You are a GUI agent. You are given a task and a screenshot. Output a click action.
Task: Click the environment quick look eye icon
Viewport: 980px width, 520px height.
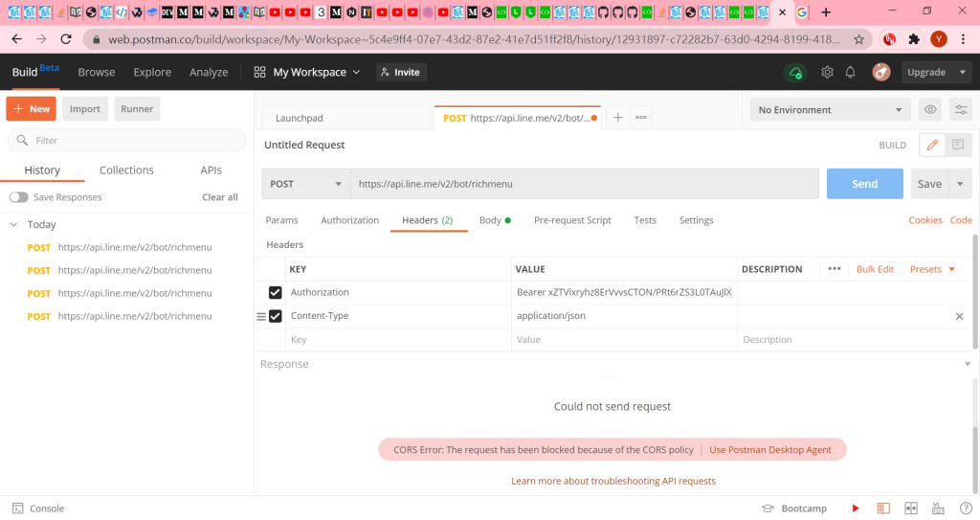point(930,109)
